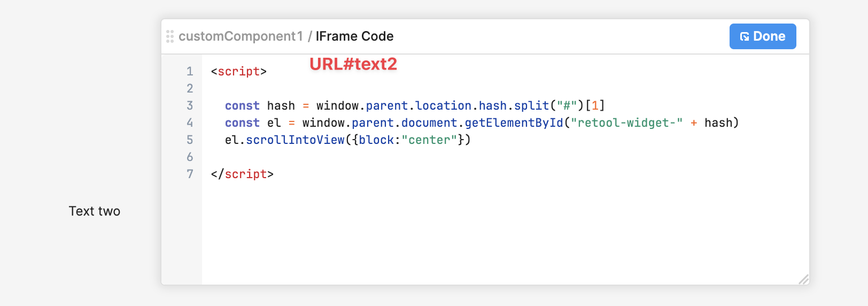Click the const hash declaration keyword
This screenshot has width=868, height=306.
[x=242, y=106]
